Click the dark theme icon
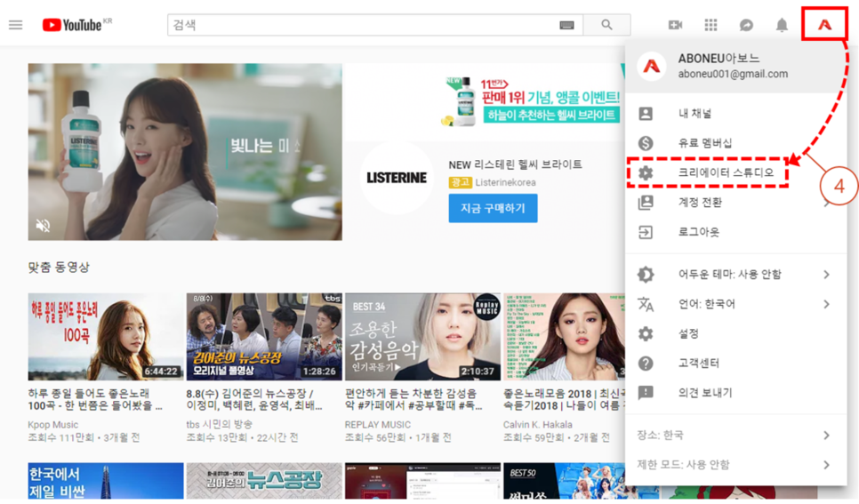Viewport: 859px width, 504px height. (646, 274)
